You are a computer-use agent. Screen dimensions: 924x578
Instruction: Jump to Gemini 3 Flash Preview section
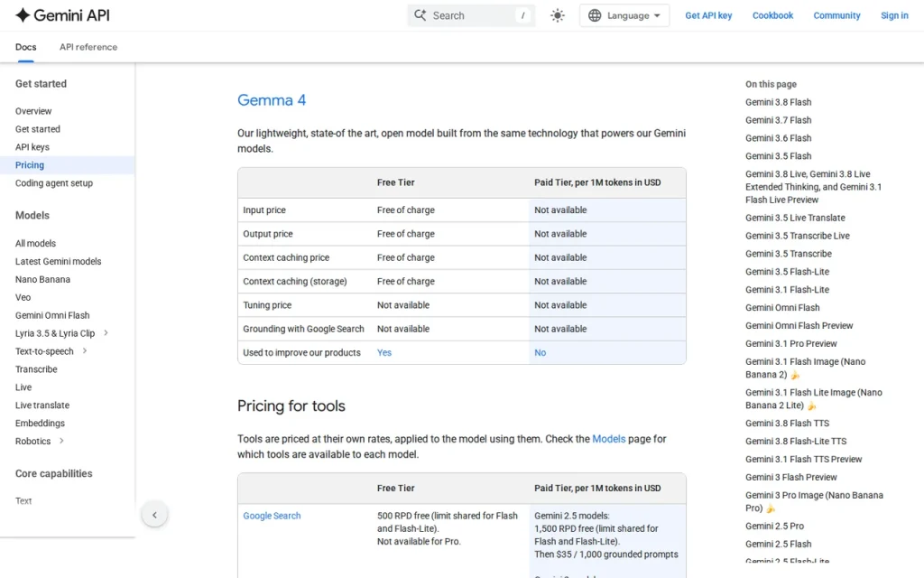(790, 477)
